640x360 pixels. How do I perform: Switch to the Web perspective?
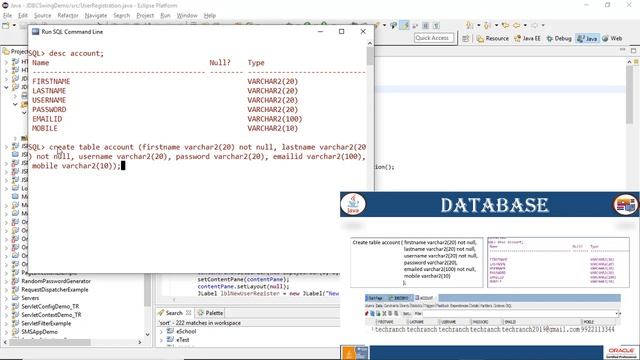[612, 38]
